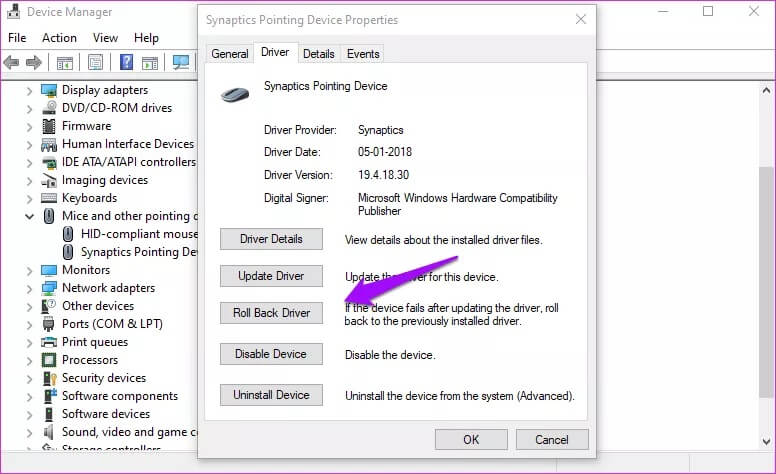Click the Security devices key icon

[49, 379]
